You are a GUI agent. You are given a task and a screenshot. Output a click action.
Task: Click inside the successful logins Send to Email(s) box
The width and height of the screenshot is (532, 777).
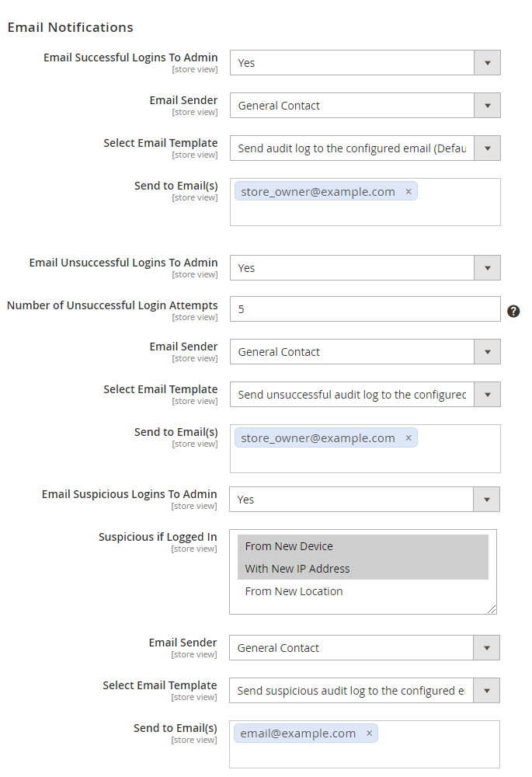[365, 214]
